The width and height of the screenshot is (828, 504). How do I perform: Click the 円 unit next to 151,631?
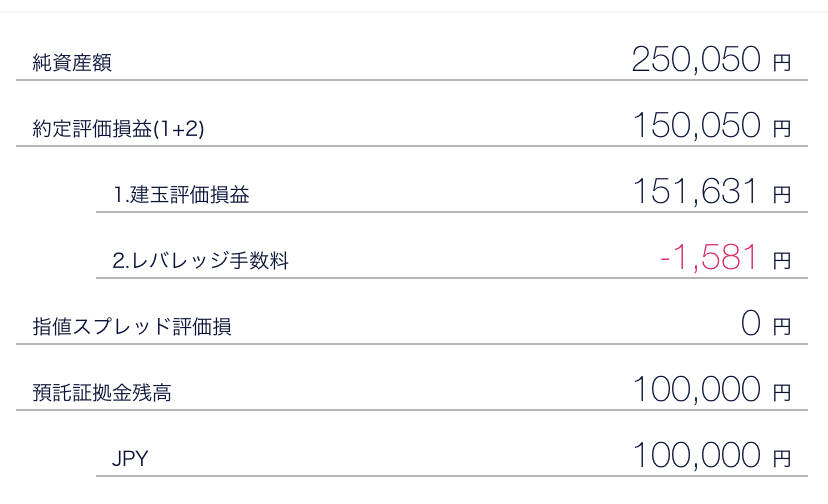(x=782, y=195)
